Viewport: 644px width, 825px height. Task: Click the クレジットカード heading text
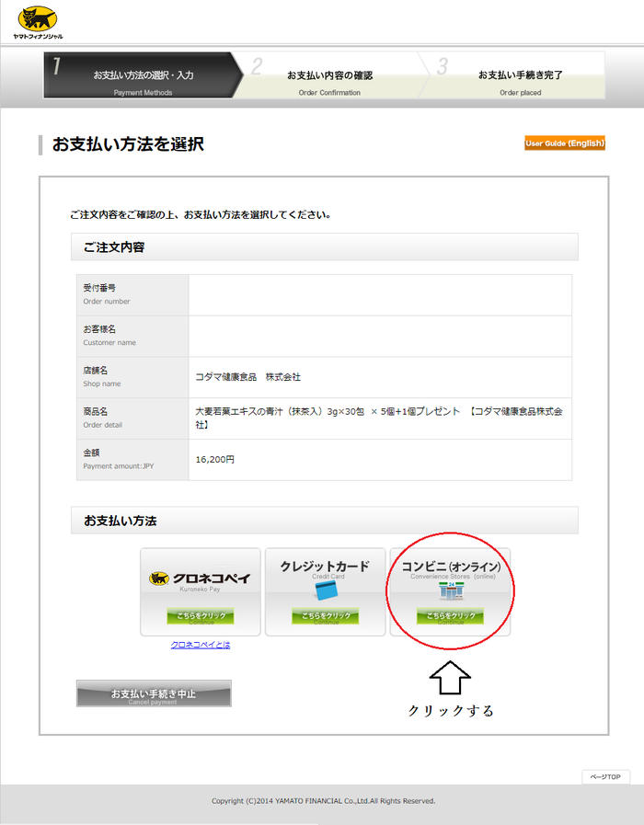tap(325, 567)
